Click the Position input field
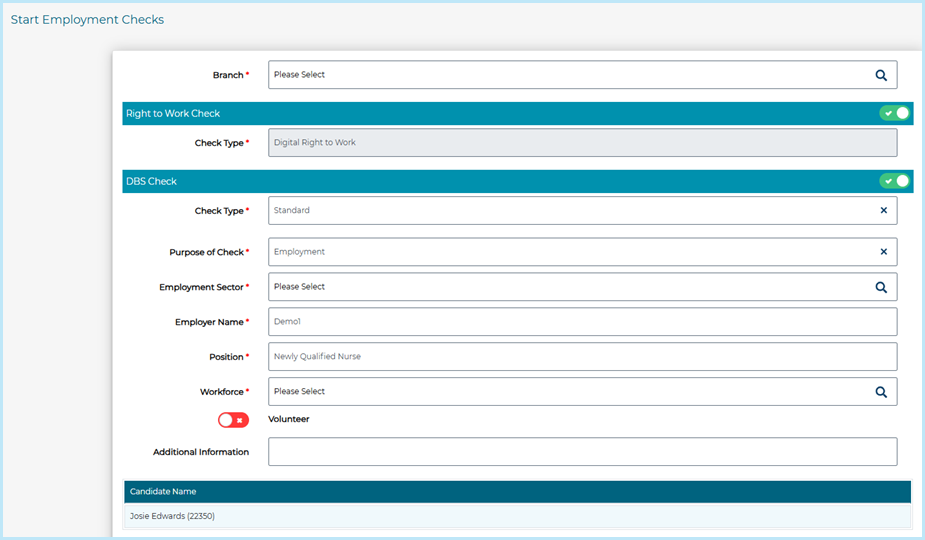 click(582, 356)
